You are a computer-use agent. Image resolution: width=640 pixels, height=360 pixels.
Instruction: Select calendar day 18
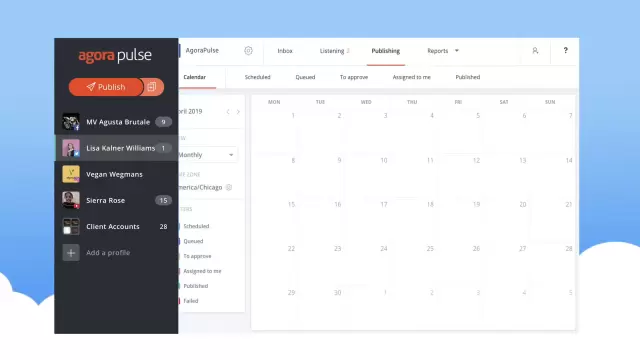(x=430, y=204)
